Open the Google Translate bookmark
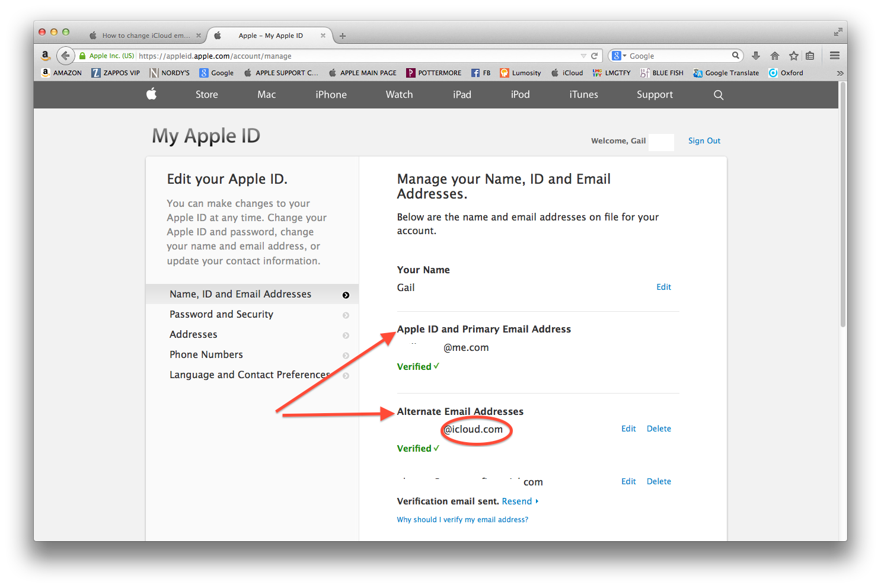The width and height of the screenshot is (881, 588). (726, 73)
